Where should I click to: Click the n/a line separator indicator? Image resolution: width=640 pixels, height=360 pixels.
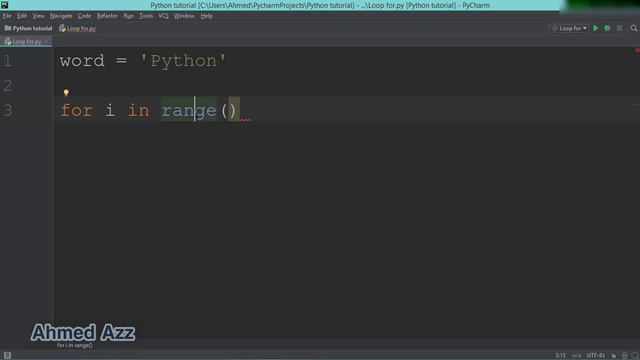point(576,356)
